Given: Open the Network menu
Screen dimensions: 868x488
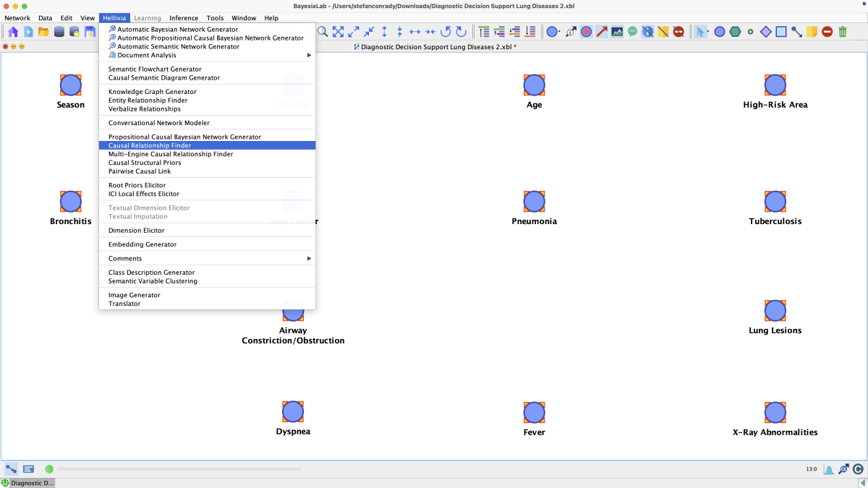Looking at the screenshot, I should 17,18.
